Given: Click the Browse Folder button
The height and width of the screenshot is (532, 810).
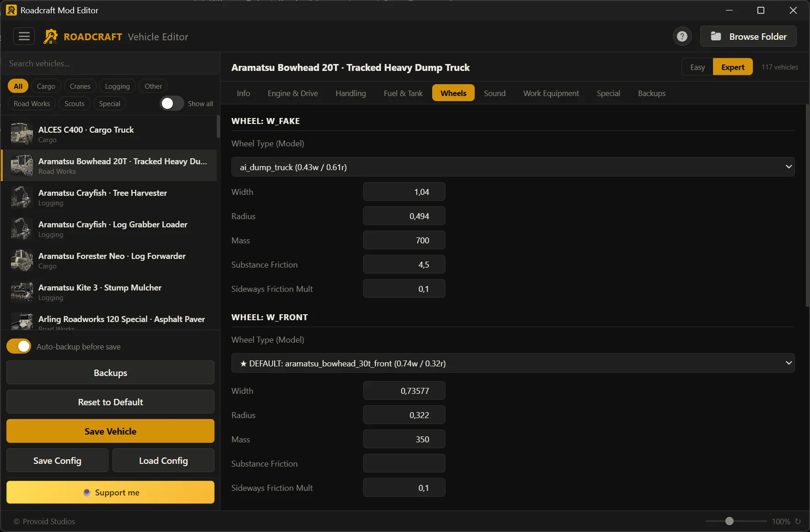Looking at the screenshot, I should pos(748,36).
